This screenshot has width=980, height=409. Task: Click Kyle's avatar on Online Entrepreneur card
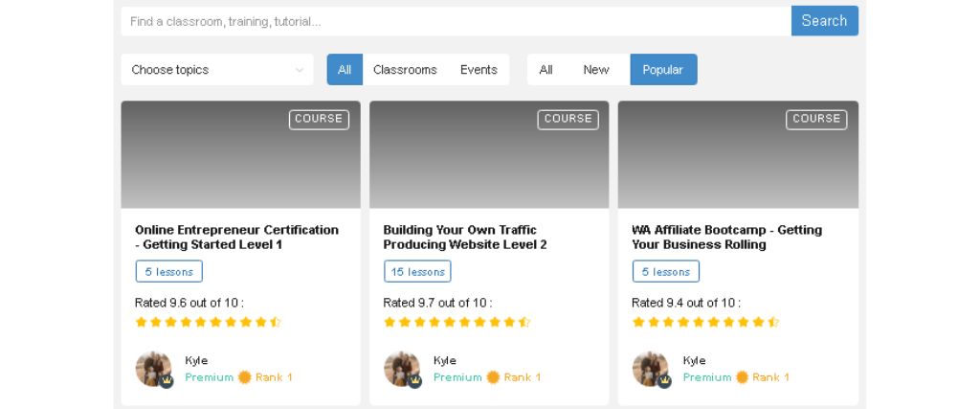pyautogui.click(x=154, y=369)
